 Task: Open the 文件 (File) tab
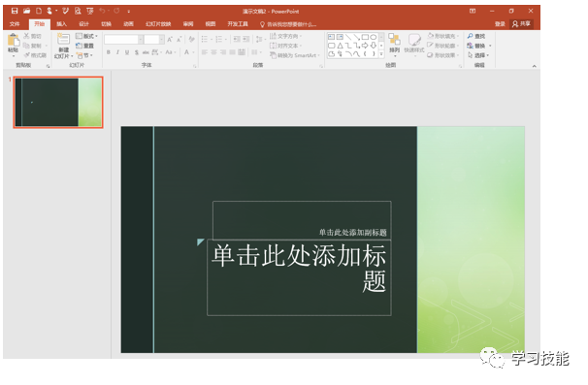(15, 24)
